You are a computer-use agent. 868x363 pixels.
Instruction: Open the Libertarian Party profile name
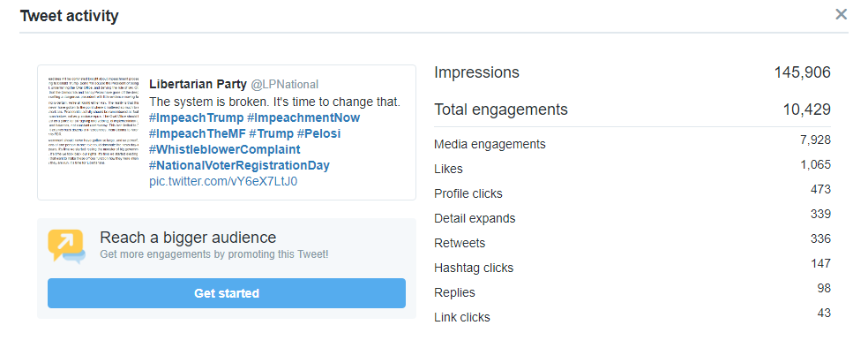(198, 84)
